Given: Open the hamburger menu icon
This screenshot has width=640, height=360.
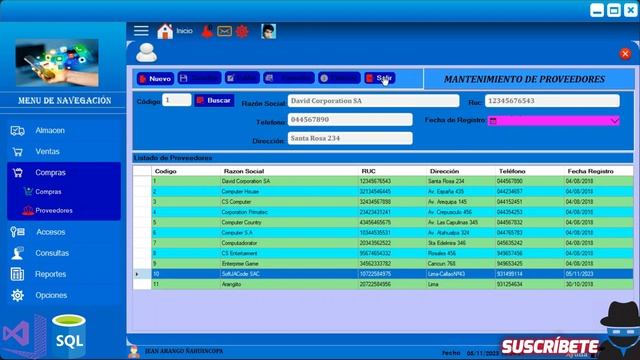Looking at the screenshot, I should [x=141, y=31].
